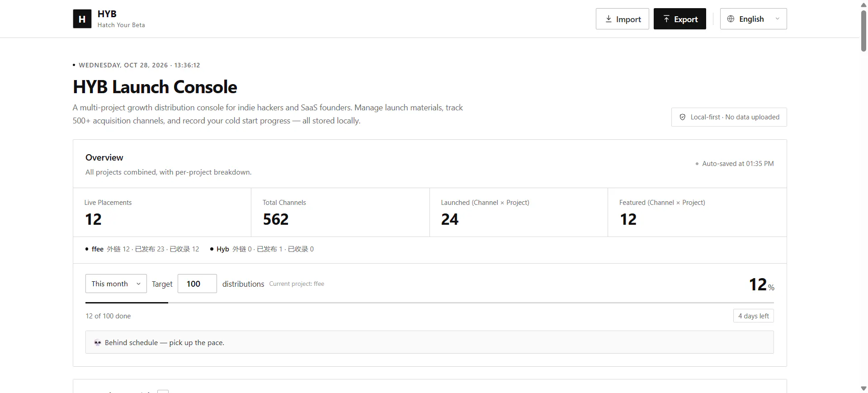Click the Auto-saved at 01:35 PM status
The width and height of the screenshot is (868, 393).
point(735,164)
